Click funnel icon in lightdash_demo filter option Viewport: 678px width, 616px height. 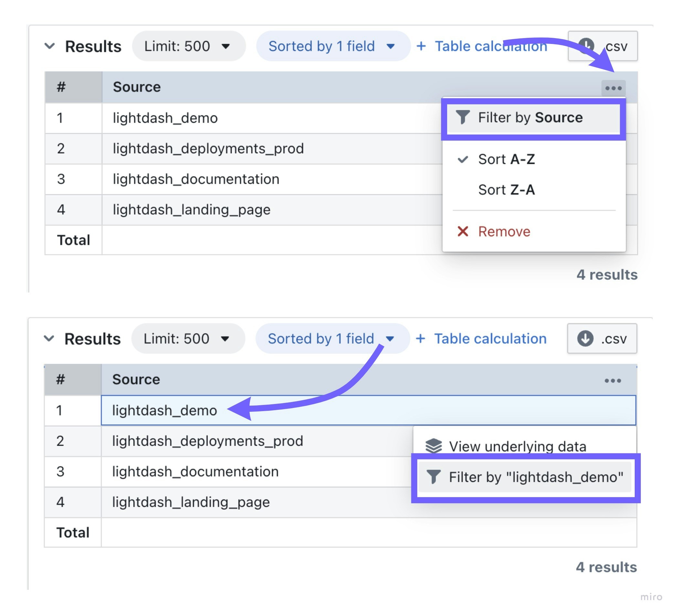click(x=433, y=477)
